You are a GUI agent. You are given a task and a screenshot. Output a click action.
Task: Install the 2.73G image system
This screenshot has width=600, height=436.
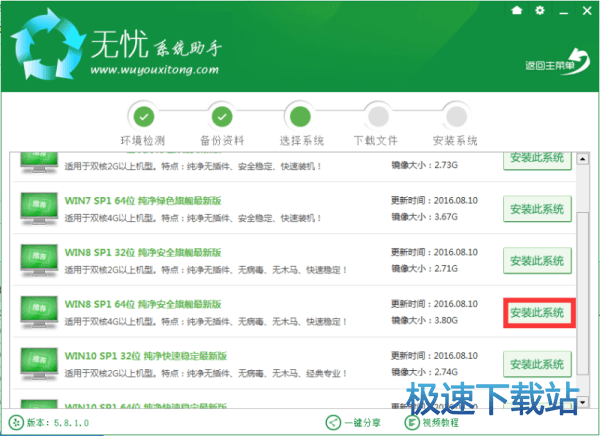pos(537,161)
